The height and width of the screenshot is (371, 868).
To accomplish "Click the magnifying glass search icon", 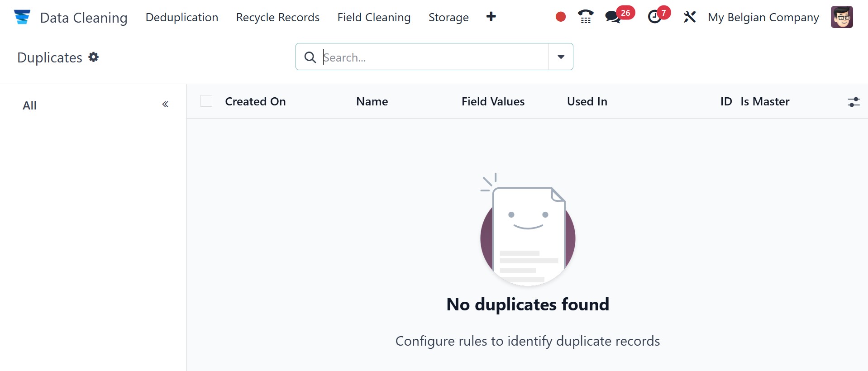I will click(x=310, y=57).
